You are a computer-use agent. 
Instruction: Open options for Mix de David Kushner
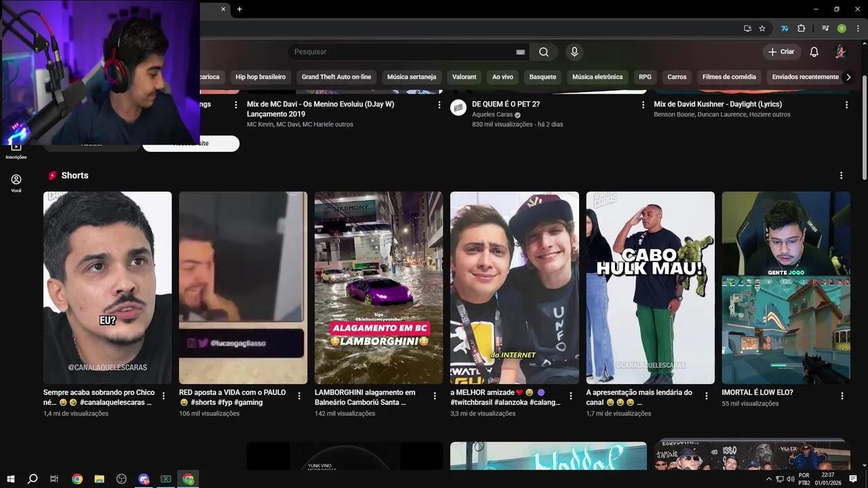(x=846, y=105)
